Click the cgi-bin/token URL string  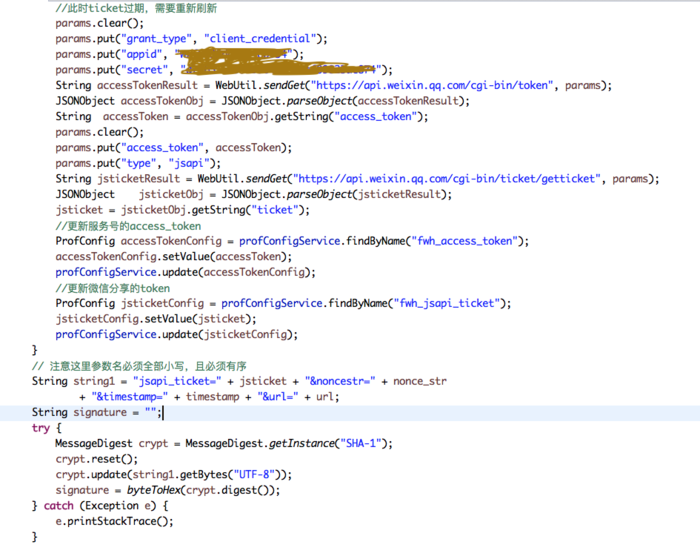tap(432, 85)
